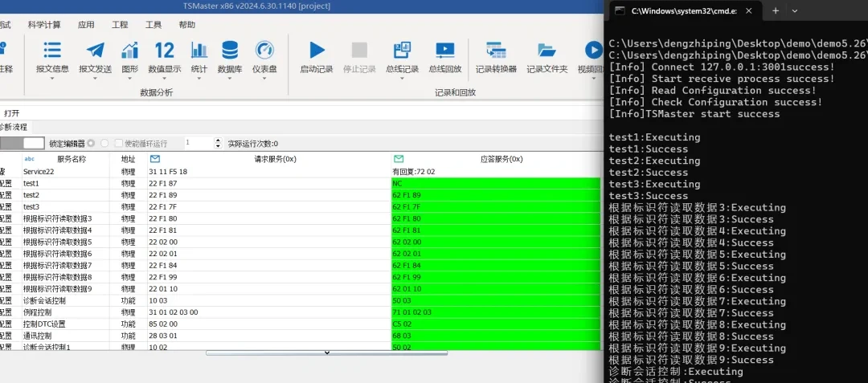This screenshot has height=383, width=868.
Task: Expand the dropdown arrow under 统计
Action: coord(199,79)
